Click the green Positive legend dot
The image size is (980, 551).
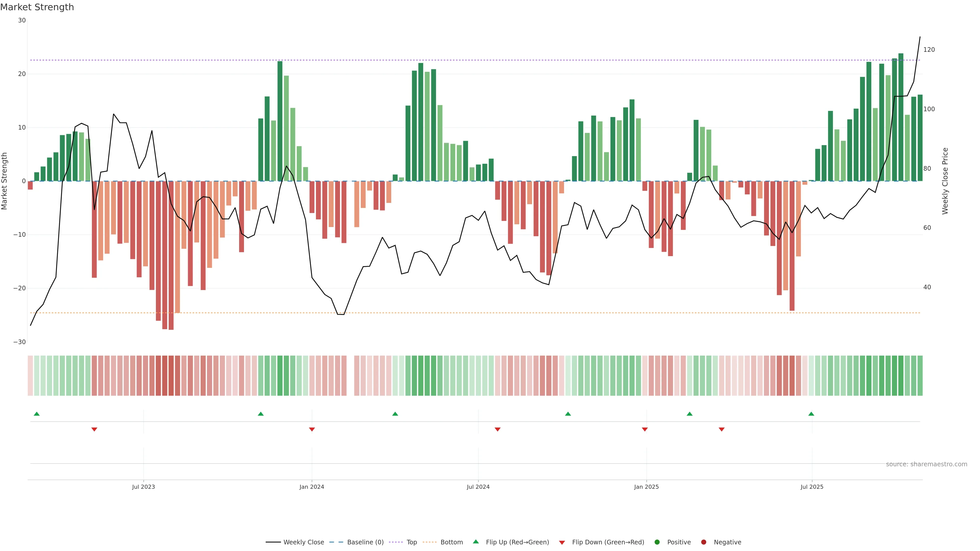pyautogui.click(x=657, y=542)
